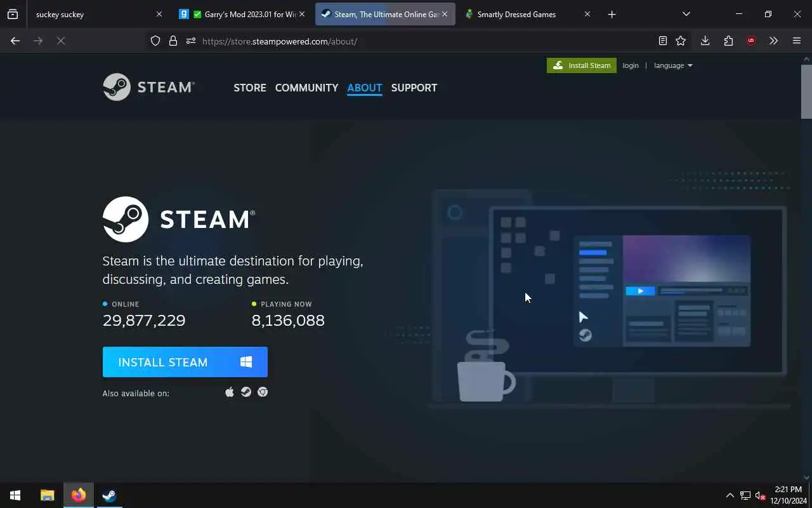Click the Steam logo in page header

coord(148,87)
